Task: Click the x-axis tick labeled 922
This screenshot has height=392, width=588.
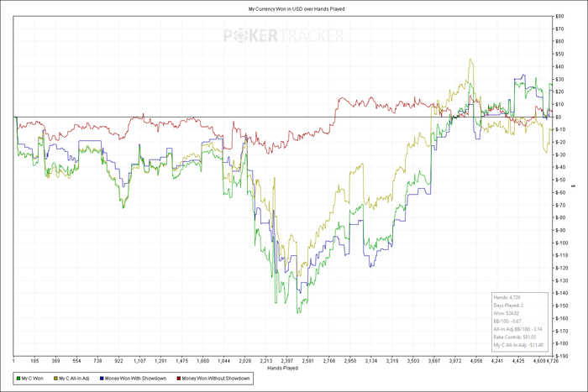Action: point(118,361)
